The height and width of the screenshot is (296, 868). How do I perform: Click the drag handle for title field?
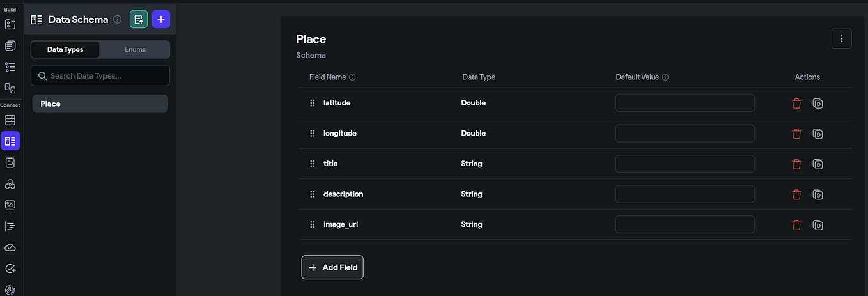click(313, 164)
